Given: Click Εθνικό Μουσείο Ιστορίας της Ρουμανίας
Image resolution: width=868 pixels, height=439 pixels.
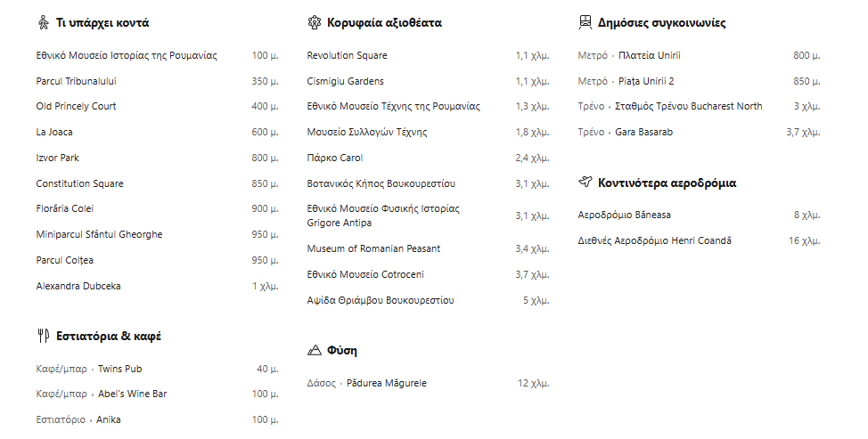Looking at the screenshot, I should (x=127, y=55).
